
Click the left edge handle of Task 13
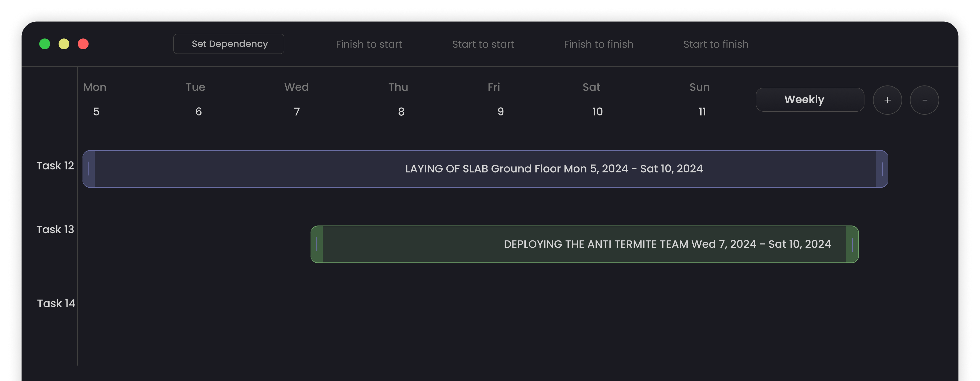click(316, 245)
